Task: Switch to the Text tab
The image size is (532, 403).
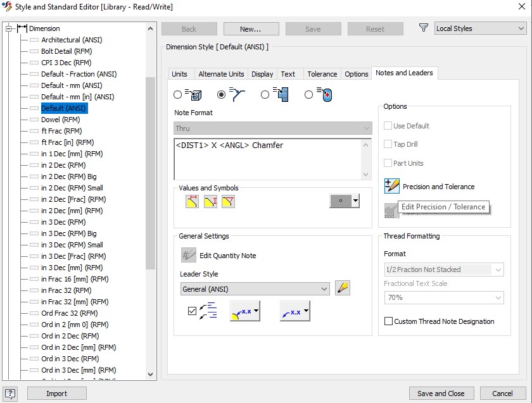Action: [x=288, y=74]
